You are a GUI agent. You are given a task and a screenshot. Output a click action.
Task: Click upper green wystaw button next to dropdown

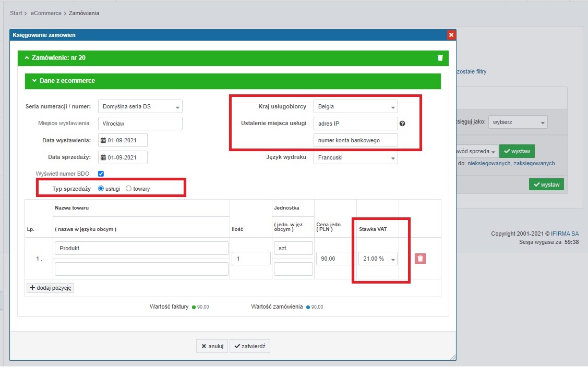[x=517, y=151]
